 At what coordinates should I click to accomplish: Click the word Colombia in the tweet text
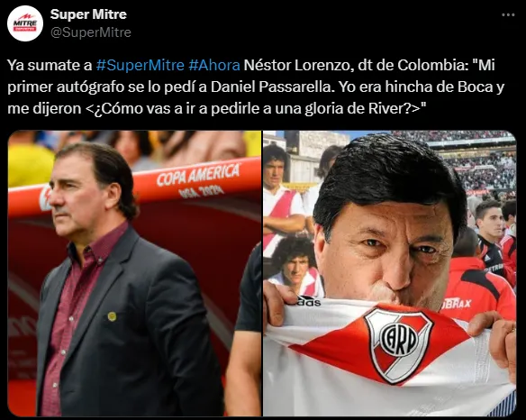pos(431,65)
